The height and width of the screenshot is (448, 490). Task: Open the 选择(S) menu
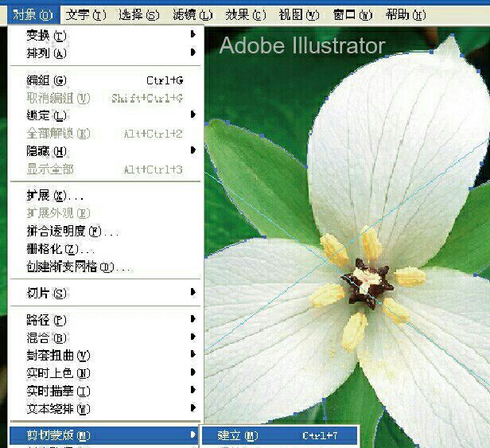[139, 14]
